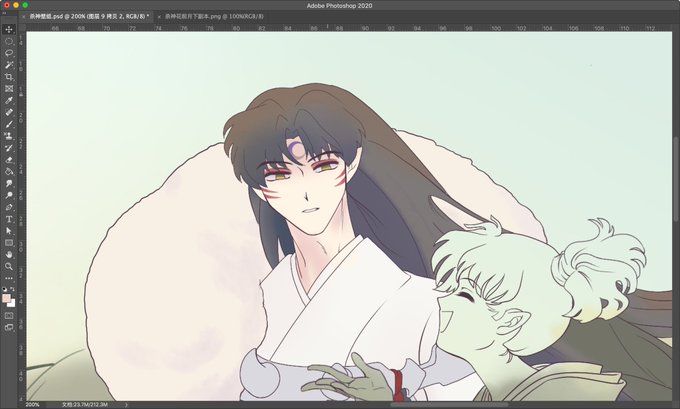Image resolution: width=680 pixels, height=409 pixels.
Task: Close the PSD document tab
Action: [24, 16]
